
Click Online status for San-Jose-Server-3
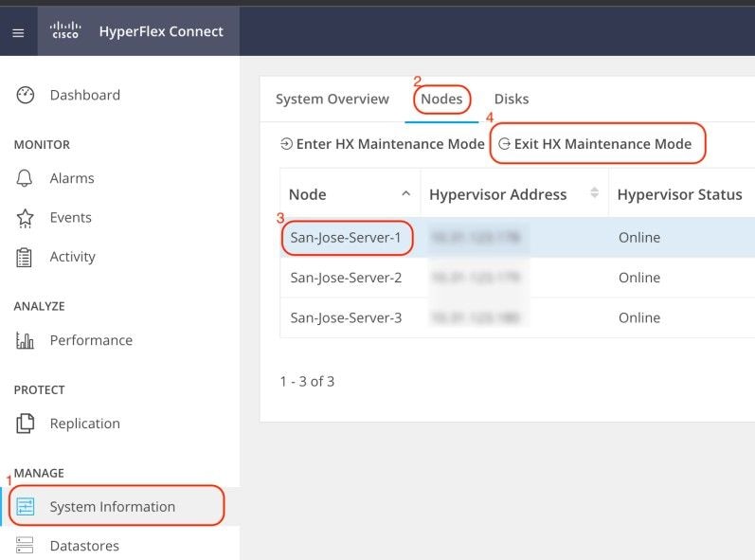639,317
